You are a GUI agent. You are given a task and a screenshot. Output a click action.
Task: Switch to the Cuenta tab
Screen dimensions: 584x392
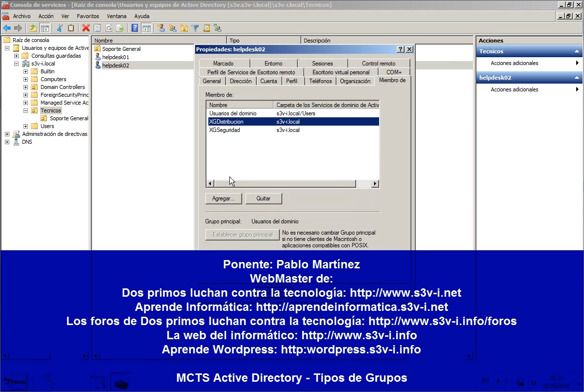click(x=269, y=81)
